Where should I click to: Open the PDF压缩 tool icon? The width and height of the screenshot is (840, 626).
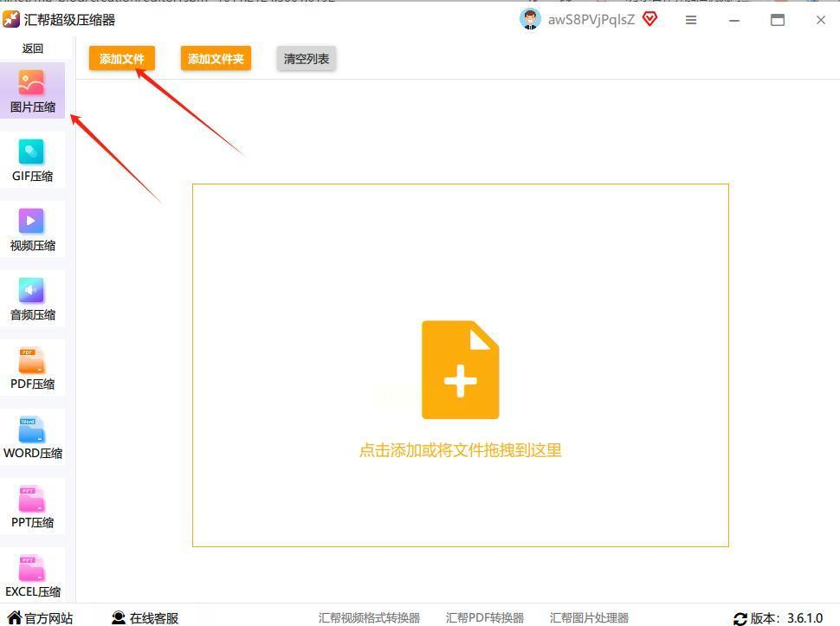coord(31,359)
